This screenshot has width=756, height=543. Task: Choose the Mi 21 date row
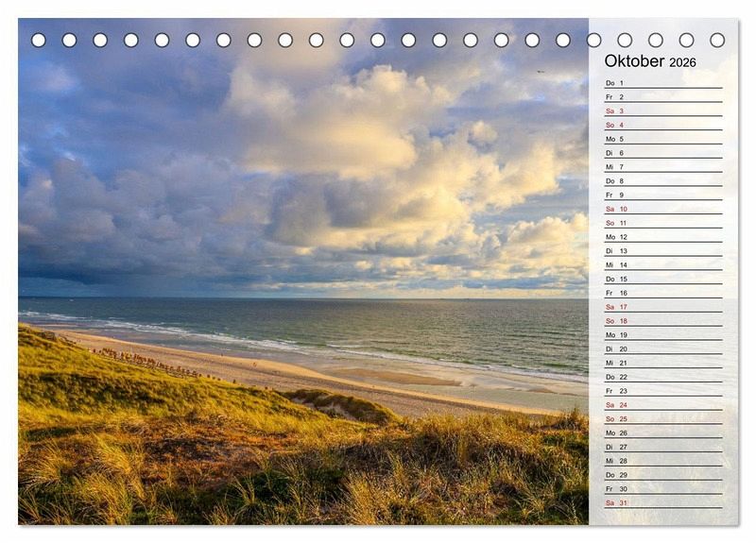[661, 363]
